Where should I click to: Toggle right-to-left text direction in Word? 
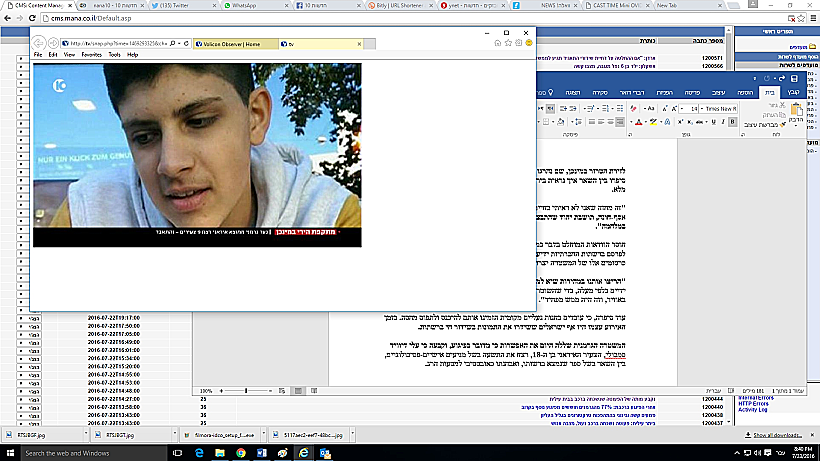tap(551, 109)
